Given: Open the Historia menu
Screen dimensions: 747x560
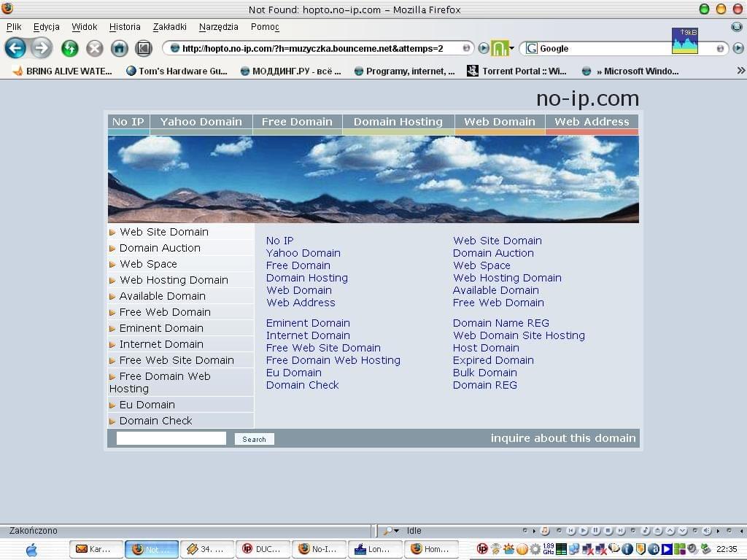Looking at the screenshot, I should pos(125,27).
